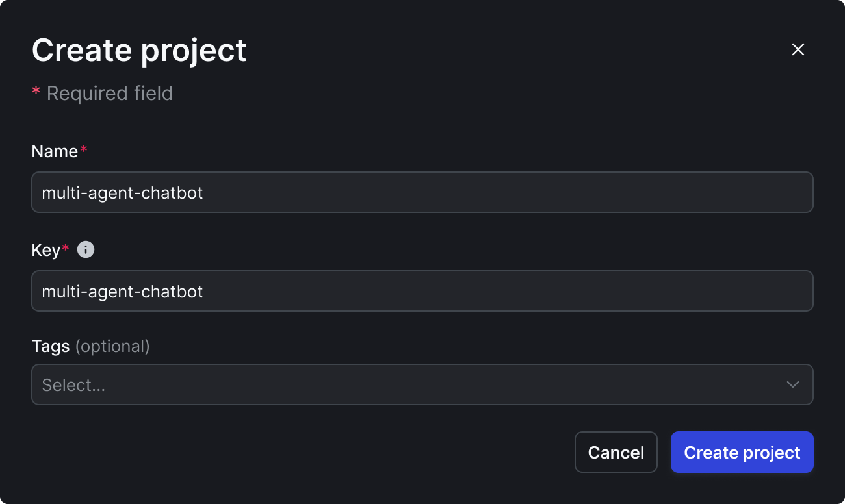Click the Create project dialog title
Screen dimensions: 845x504
coord(138,50)
